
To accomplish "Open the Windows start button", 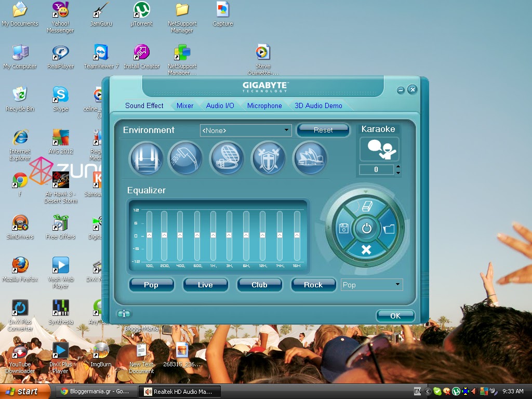I will [x=25, y=391].
